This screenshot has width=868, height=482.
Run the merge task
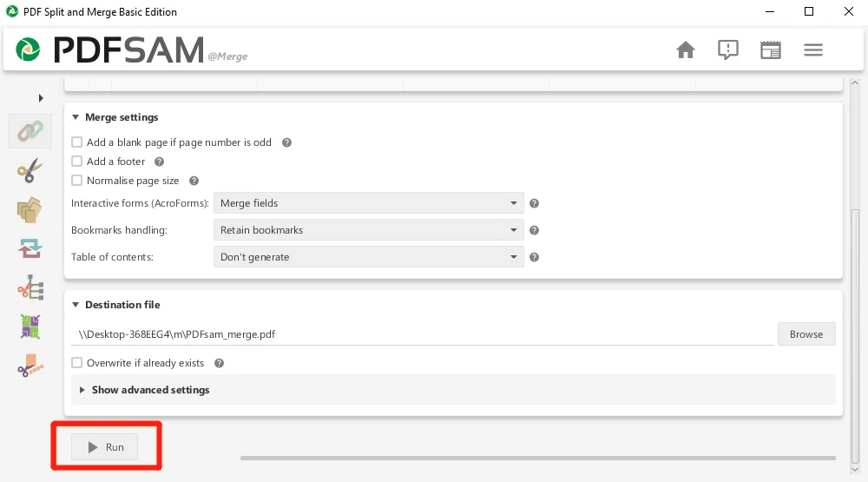pyautogui.click(x=105, y=447)
